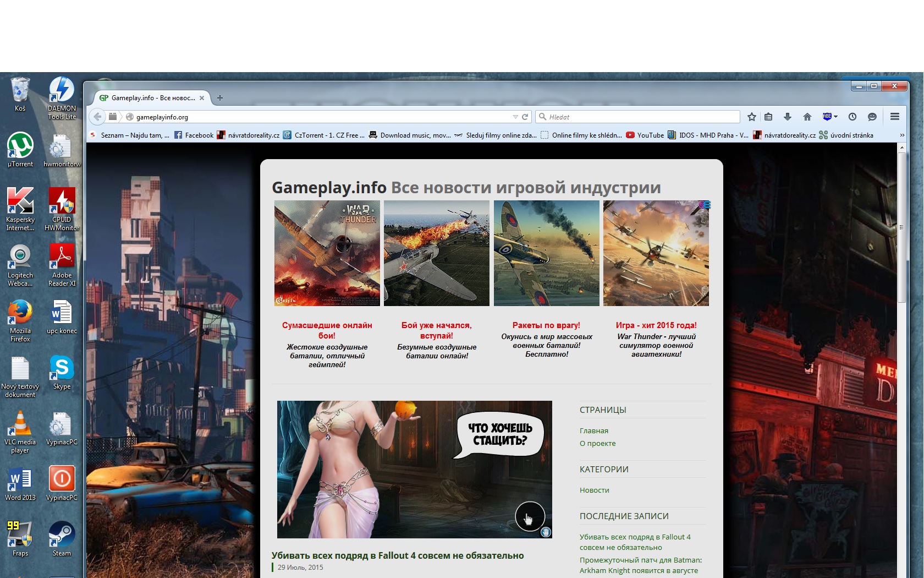Open IDOS - MHD Praha bookmark
This screenshot has height=578, width=924.
click(708, 135)
